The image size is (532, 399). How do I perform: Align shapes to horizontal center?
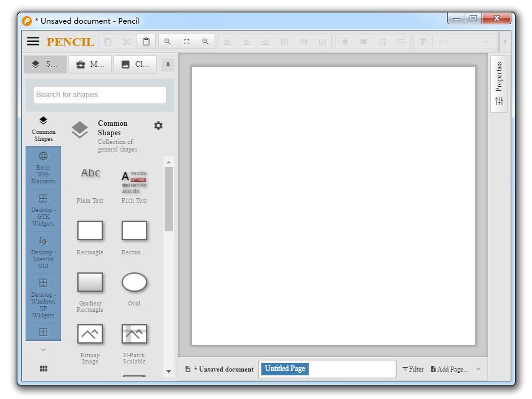pyautogui.click(x=246, y=42)
